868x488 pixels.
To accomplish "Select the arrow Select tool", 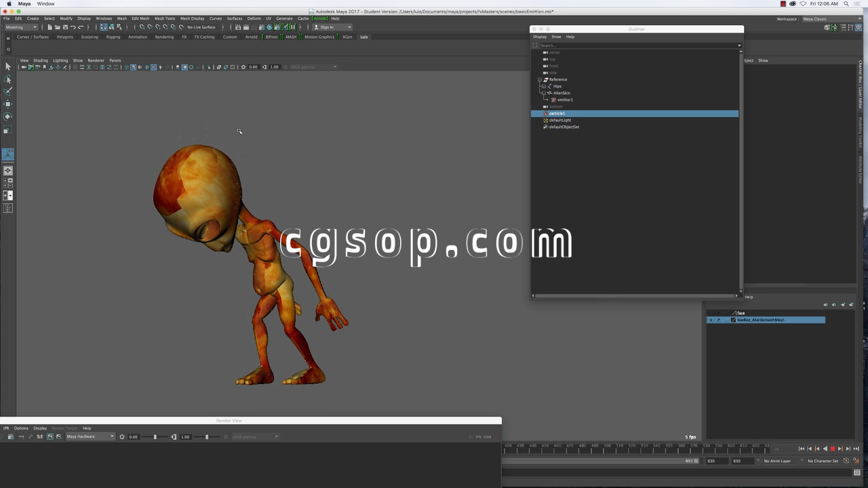I will (x=8, y=66).
